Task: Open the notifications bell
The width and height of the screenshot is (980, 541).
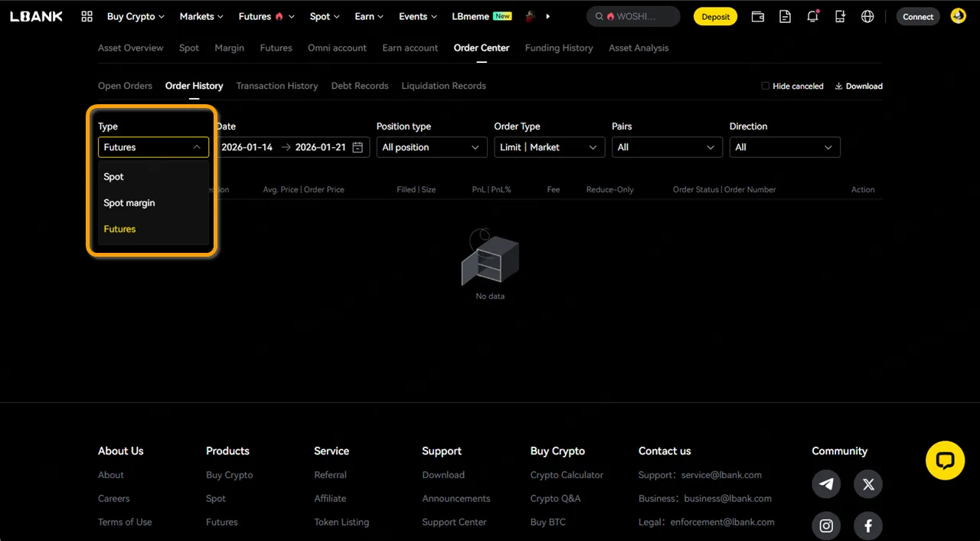Action: [812, 16]
